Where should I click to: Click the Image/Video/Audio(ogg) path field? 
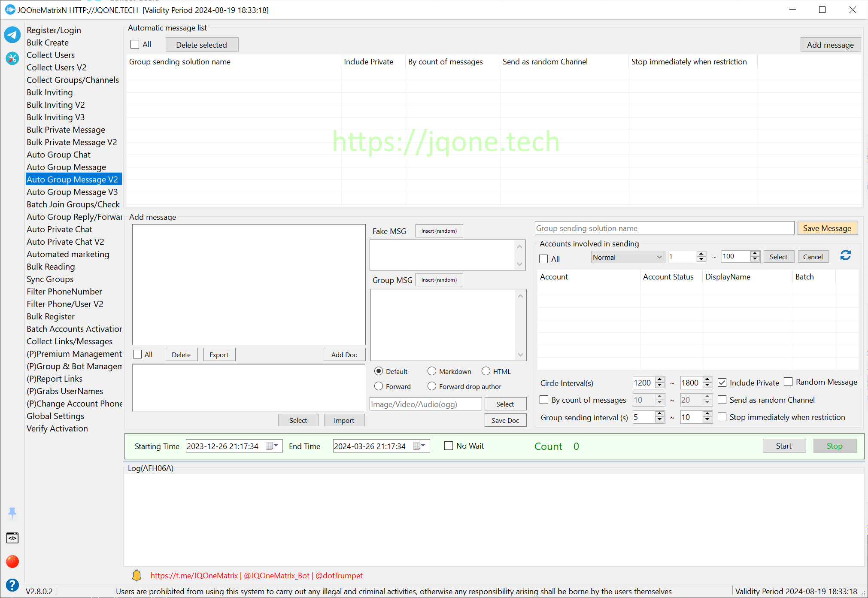pos(425,404)
